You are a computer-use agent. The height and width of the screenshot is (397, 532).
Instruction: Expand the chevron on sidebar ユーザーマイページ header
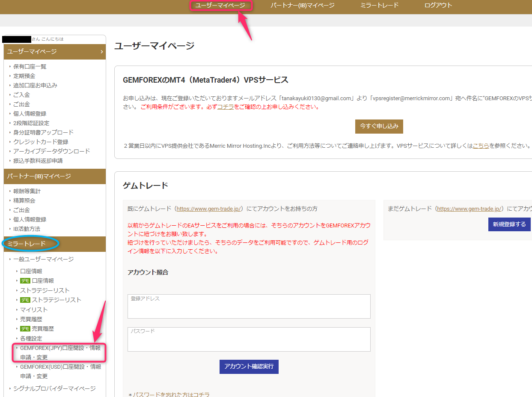coord(101,52)
